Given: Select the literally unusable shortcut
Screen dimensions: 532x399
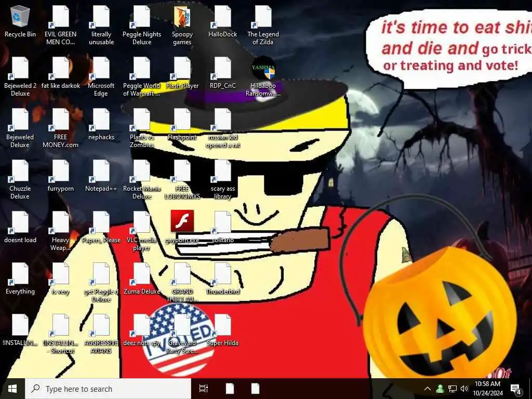Looking at the screenshot, I should click(101, 25).
